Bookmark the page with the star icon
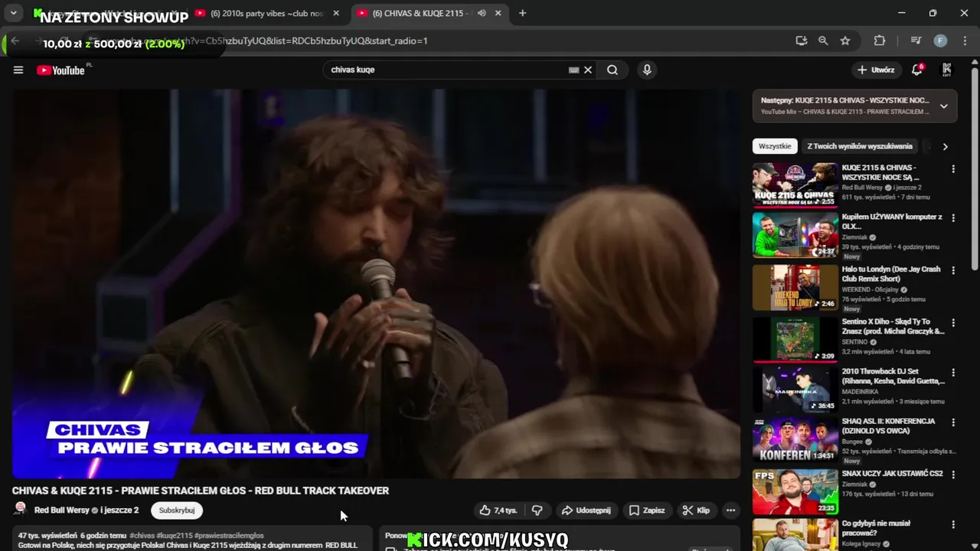980x551 pixels. 845,41
